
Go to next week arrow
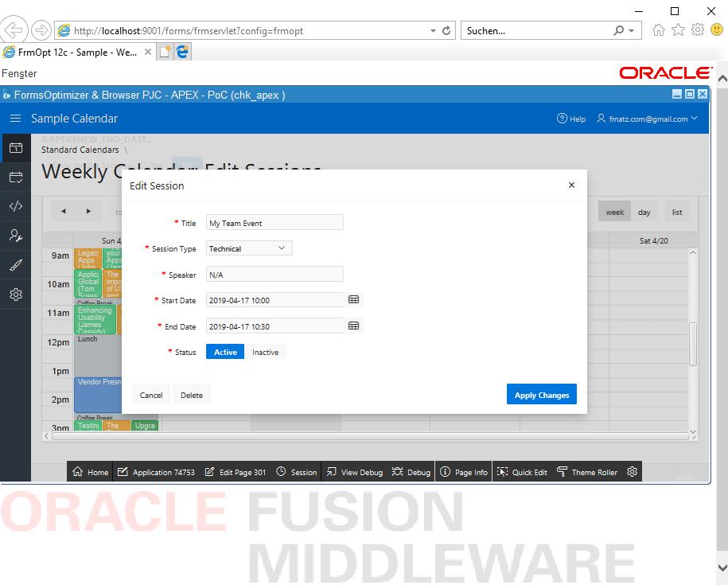(88, 211)
